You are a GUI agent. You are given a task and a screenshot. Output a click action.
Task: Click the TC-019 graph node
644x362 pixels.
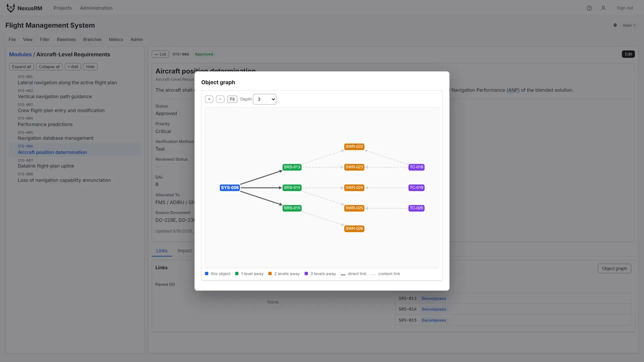(417, 188)
